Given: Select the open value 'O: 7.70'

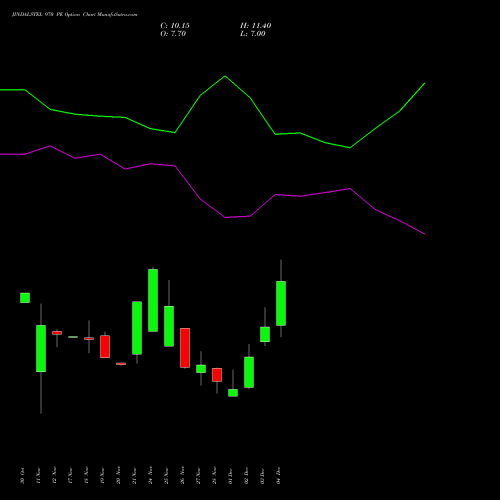Looking at the screenshot, I should point(173,34).
